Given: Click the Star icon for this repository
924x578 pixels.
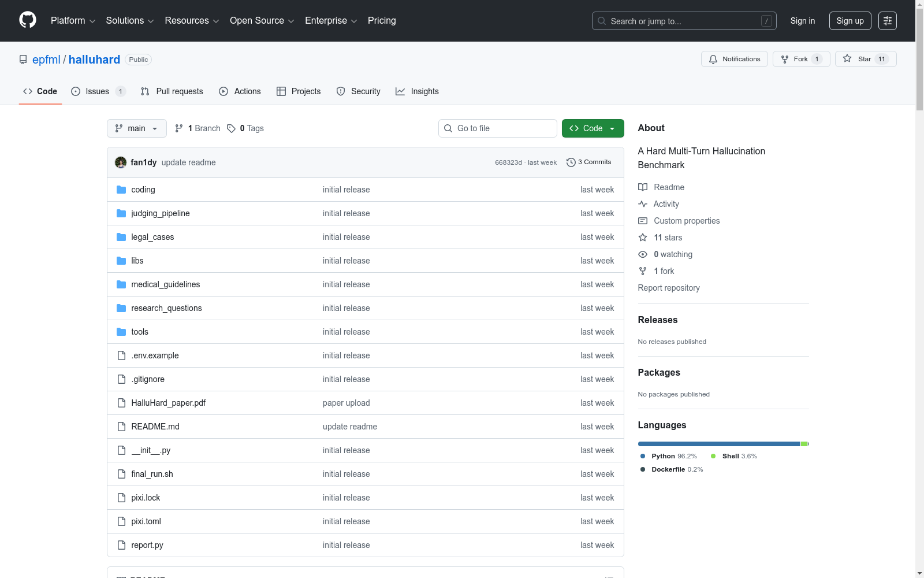Looking at the screenshot, I should (x=847, y=58).
